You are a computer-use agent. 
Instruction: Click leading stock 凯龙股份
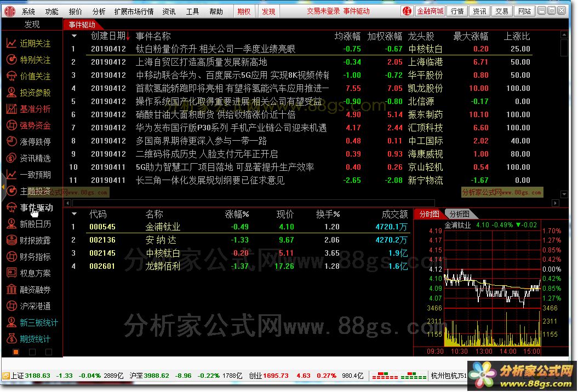pyautogui.click(x=425, y=89)
